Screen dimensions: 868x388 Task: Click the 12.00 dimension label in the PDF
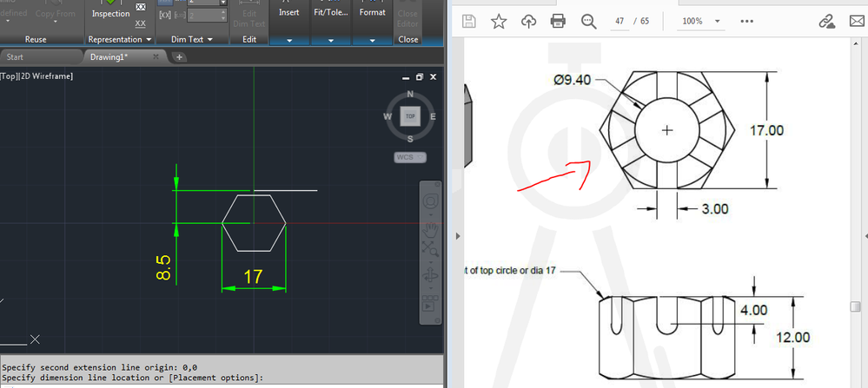pos(792,337)
